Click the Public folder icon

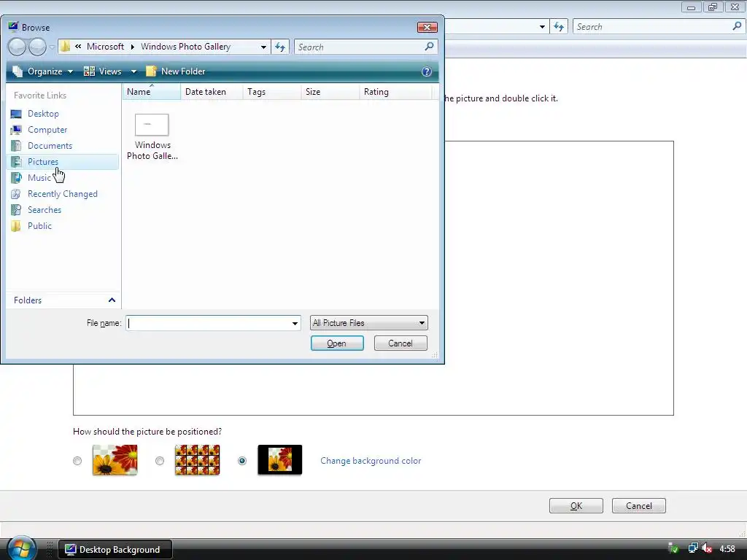[x=16, y=226]
